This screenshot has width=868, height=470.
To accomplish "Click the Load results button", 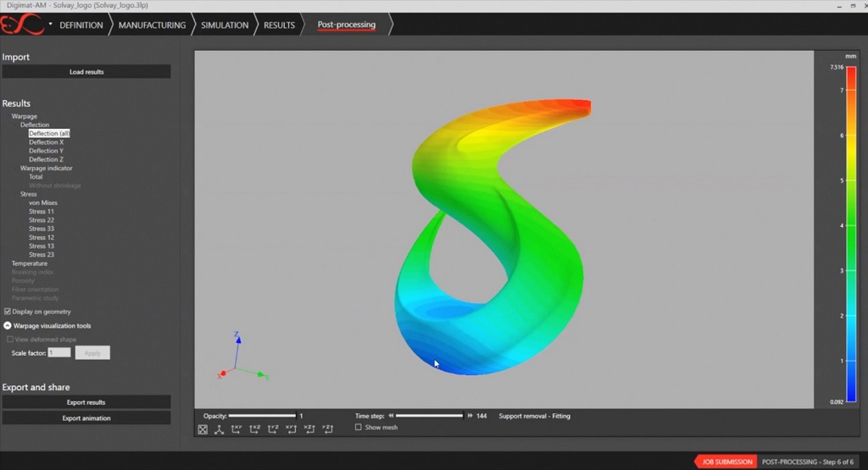I will point(86,72).
